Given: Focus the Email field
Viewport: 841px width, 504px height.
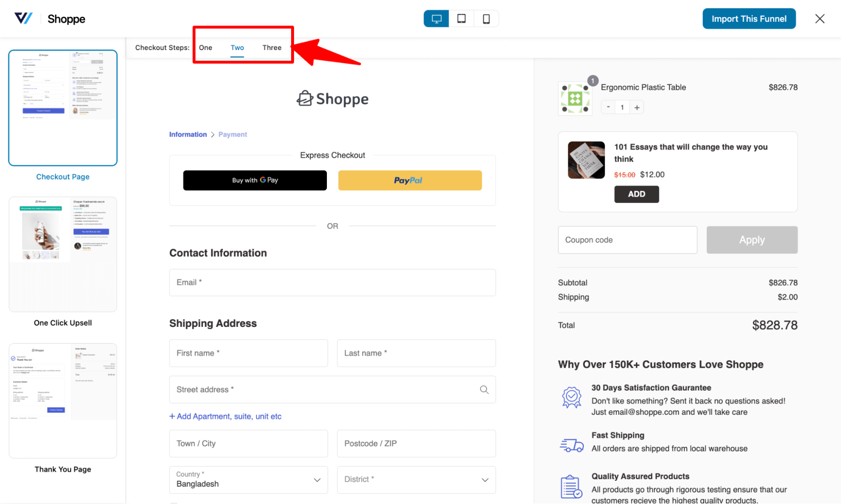Looking at the screenshot, I should (x=332, y=283).
